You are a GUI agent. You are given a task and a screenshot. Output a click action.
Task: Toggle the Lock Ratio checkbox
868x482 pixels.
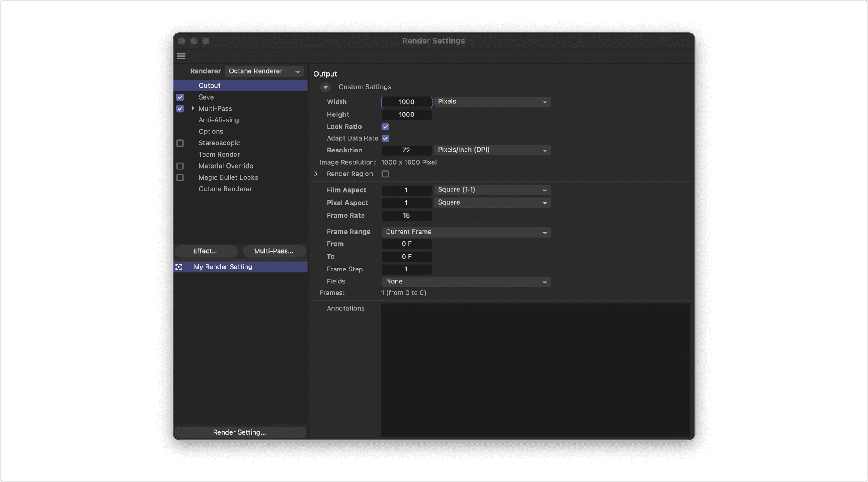tap(385, 127)
